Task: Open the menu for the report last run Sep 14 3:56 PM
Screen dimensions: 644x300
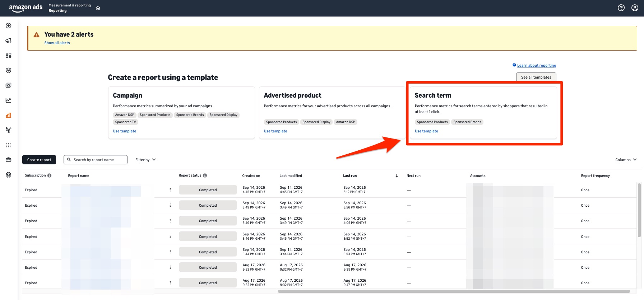Action: click(170, 205)
